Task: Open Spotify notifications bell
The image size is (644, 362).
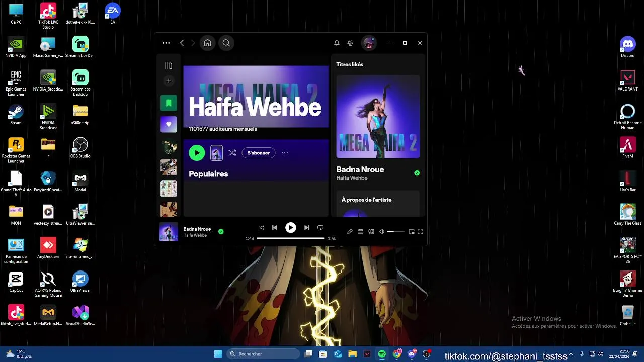Action: tap(337, 43)
